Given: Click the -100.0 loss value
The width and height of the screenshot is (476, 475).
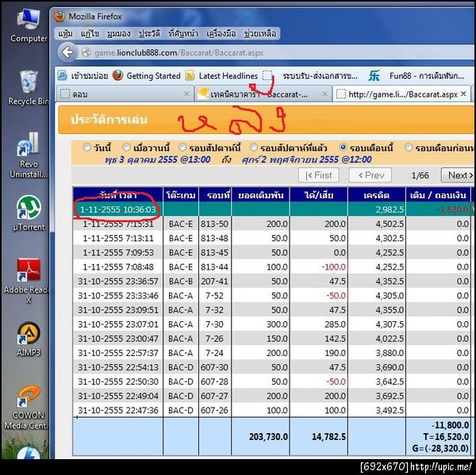Looking at the screenshot, I should coord(334,266).
